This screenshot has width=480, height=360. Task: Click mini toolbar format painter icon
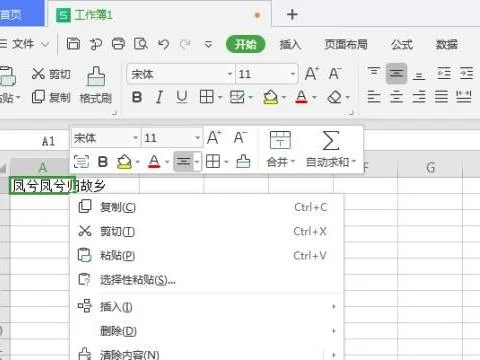243,161
